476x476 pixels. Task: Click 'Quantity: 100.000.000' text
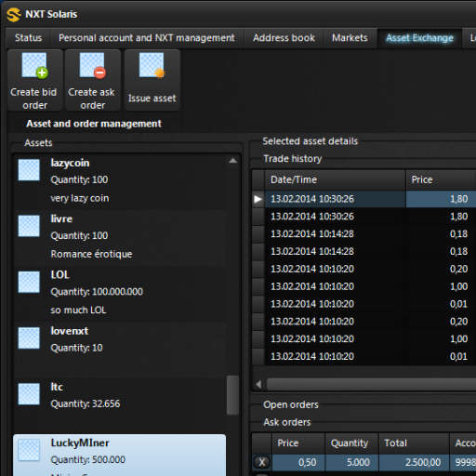click(97, 292)
